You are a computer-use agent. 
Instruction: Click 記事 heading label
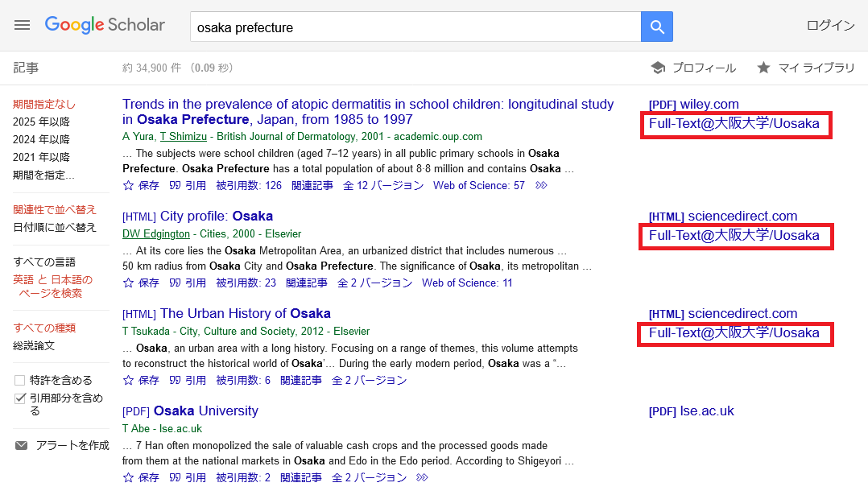point(26,68)
